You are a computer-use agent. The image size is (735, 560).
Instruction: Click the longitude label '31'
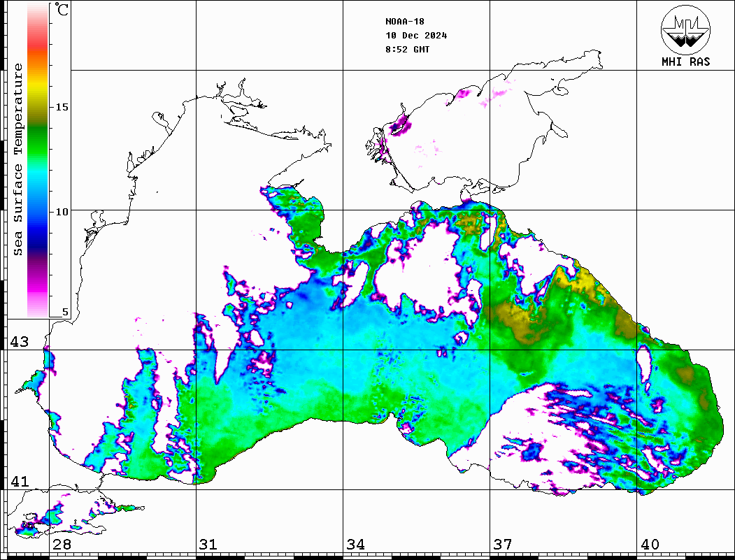tap(208, 545)
